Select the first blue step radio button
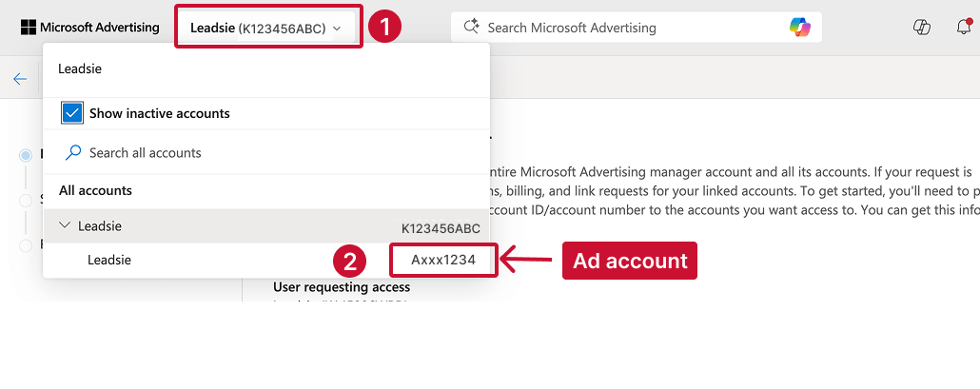Viewport: 980px width, 389px height. coord(26,155)
